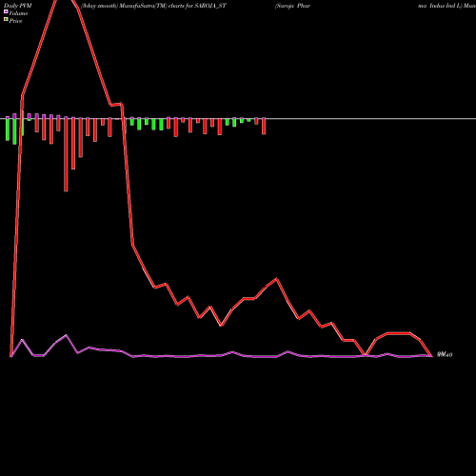Click the MunafaSutra charts for SAROJA_ST heading

point(153,6)
